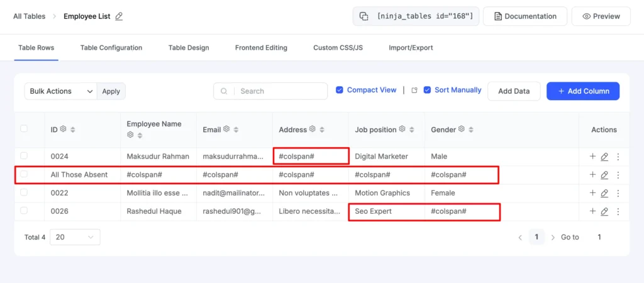
Task: Open the Documentation button
Action: click(x=525, y=16)
